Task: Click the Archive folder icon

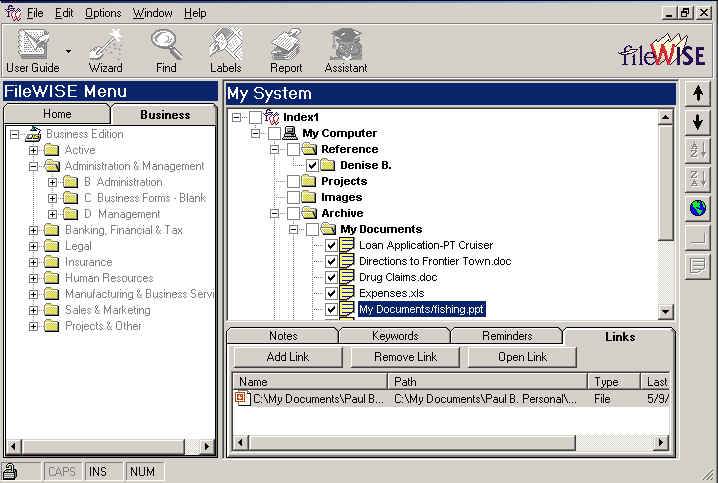Action: point(310,213)
